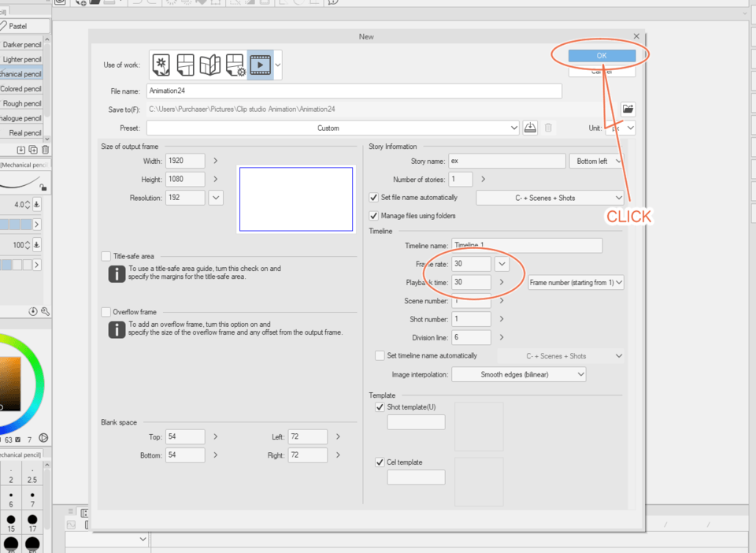Click the delete preset trash icon
This screenshot has height=553, width=756.
(x=548, y=128)
